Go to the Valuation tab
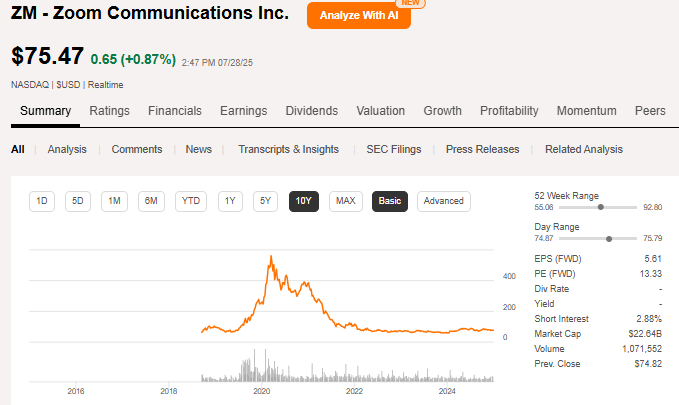Screen dimensions: 679x405 [381, 111]
